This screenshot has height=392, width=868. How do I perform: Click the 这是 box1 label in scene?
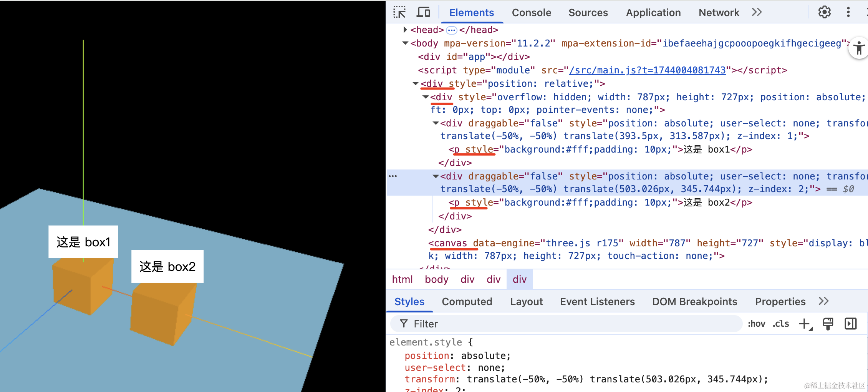pos(83,242)
